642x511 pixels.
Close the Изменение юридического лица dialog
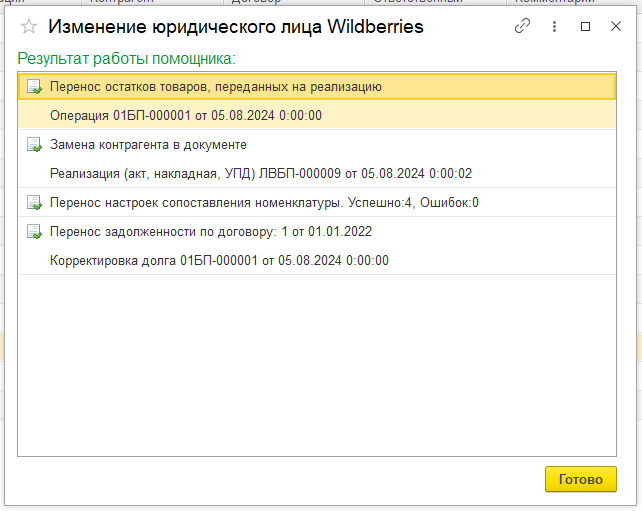tap(616, 26)
